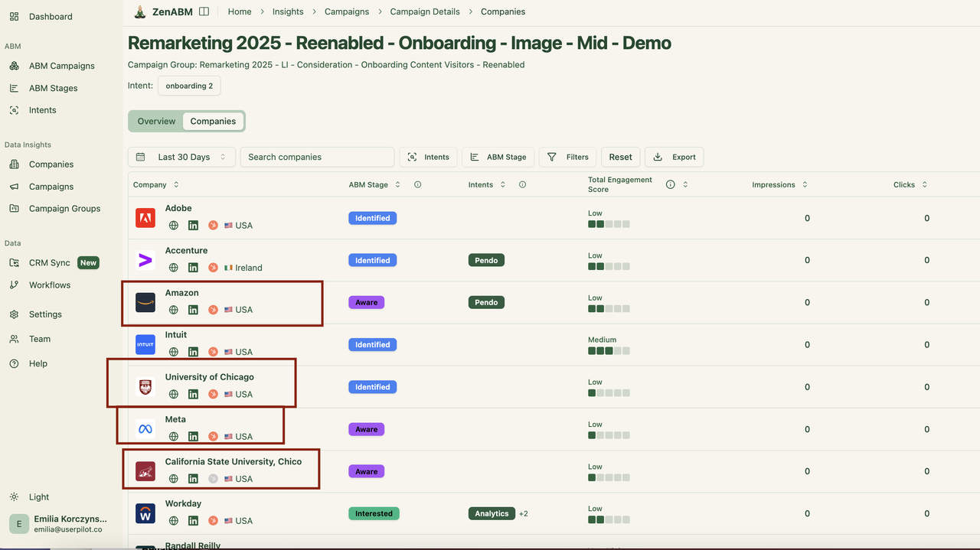The image size is (980, 550).
Task: Open Intuit's website globe icon
Action: [174, 352]
